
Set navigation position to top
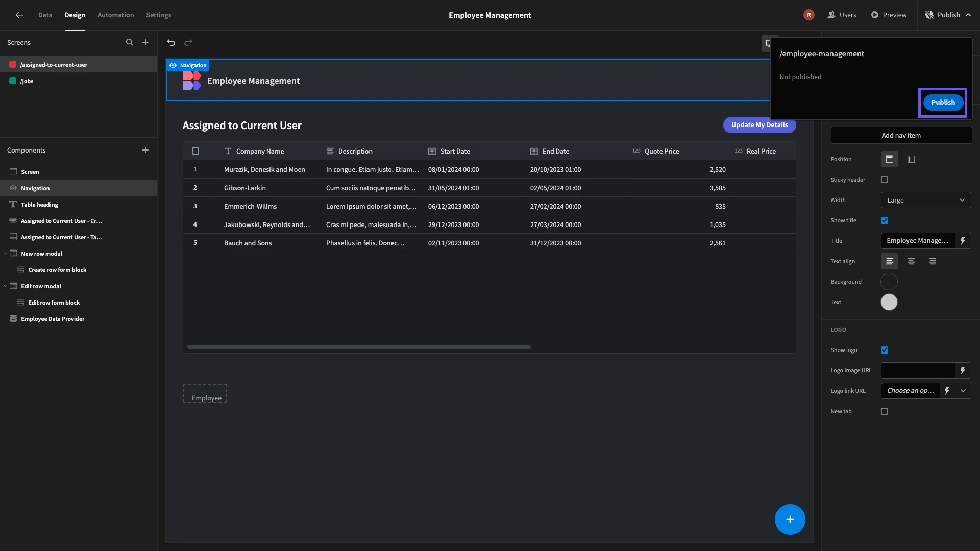(x=889, y=159)
